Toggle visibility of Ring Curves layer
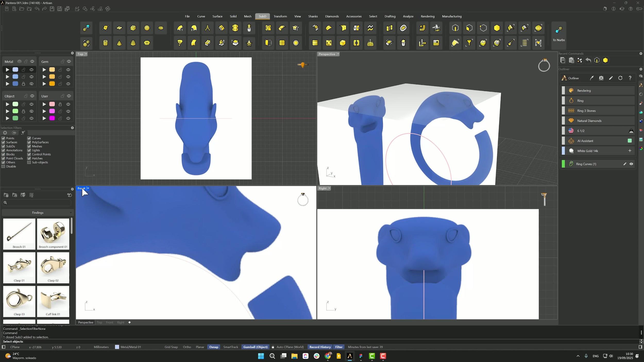Screen dimensions: 644x362 pos(631,164)
